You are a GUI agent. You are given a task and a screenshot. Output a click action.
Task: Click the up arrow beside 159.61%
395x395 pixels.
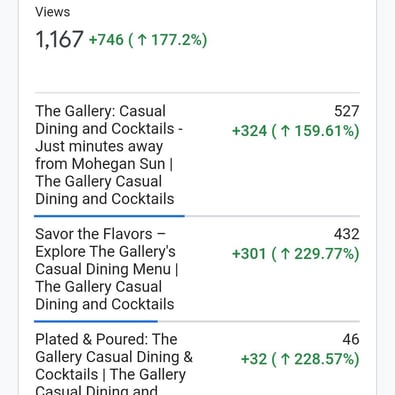[x=285, y=131]
